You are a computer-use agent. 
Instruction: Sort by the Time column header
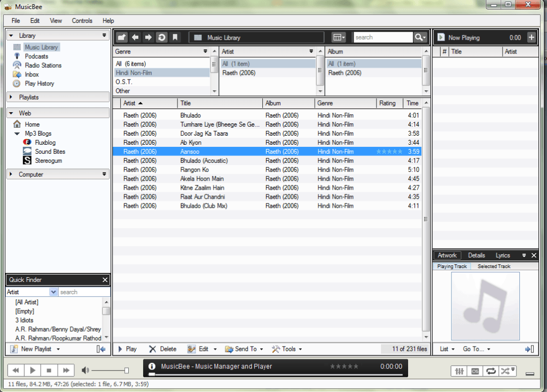coord(412,103)
